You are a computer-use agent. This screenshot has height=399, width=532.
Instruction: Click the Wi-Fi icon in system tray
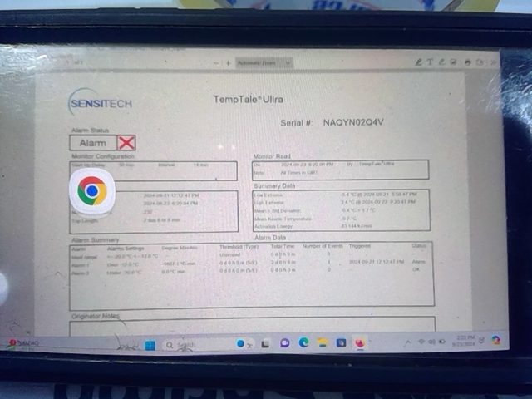click(x=421, y=342)
